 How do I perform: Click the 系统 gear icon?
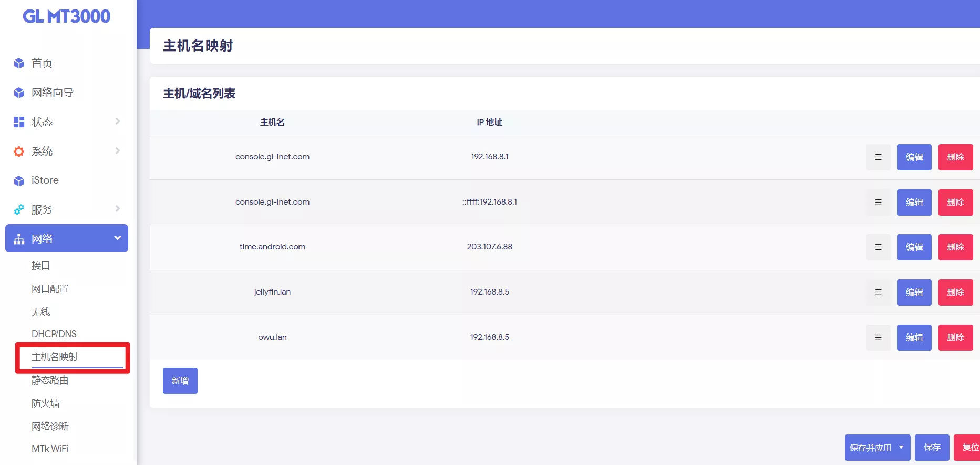pyautogui.click(x=19, y=151)
